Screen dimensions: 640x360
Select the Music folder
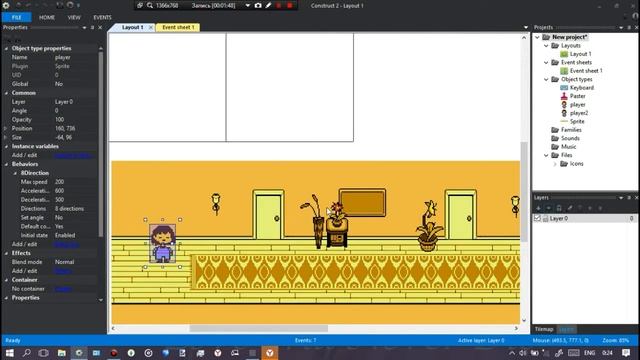point(569,147)
